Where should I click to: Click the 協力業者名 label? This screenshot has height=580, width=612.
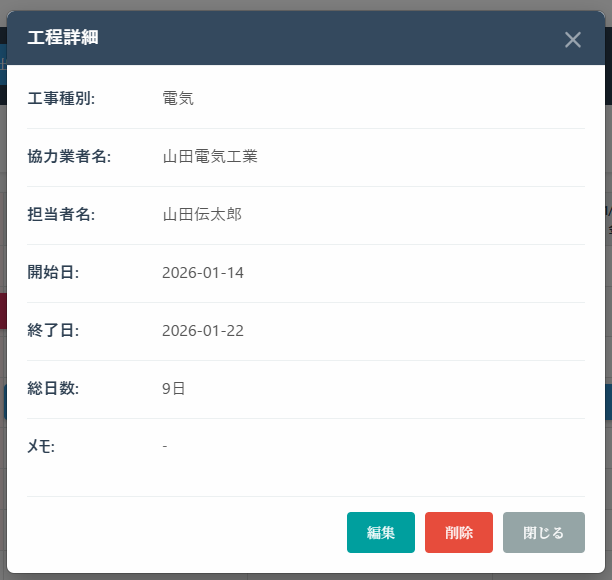click(69, 157)
